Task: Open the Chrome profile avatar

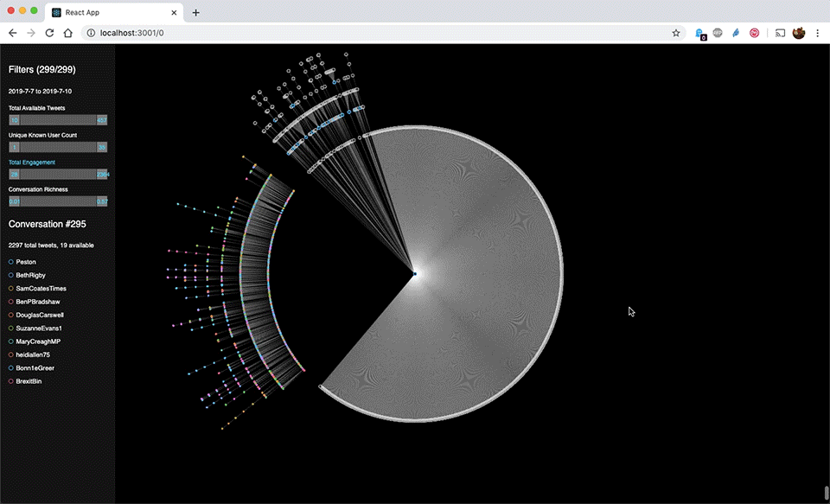Action: [x=799, y=32]
